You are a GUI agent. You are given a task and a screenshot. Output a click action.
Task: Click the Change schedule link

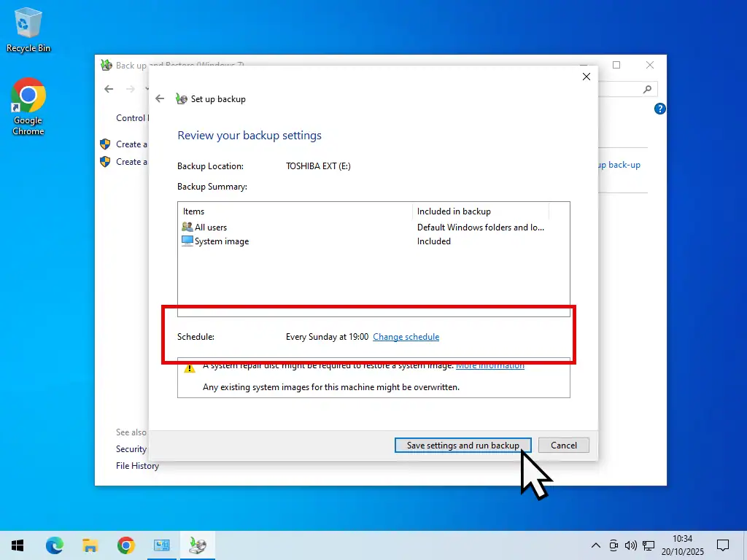pyautogui.click(x=406, y=337)
